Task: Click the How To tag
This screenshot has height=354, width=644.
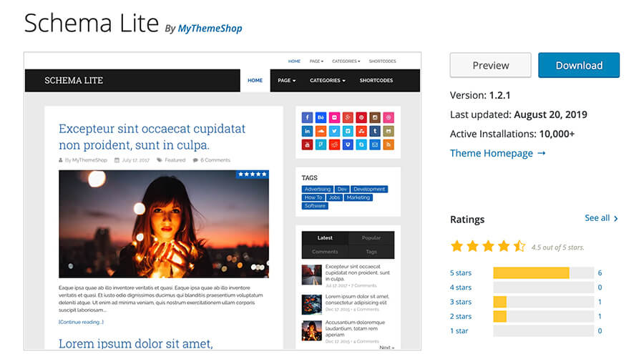Action: tap(313, 197)
